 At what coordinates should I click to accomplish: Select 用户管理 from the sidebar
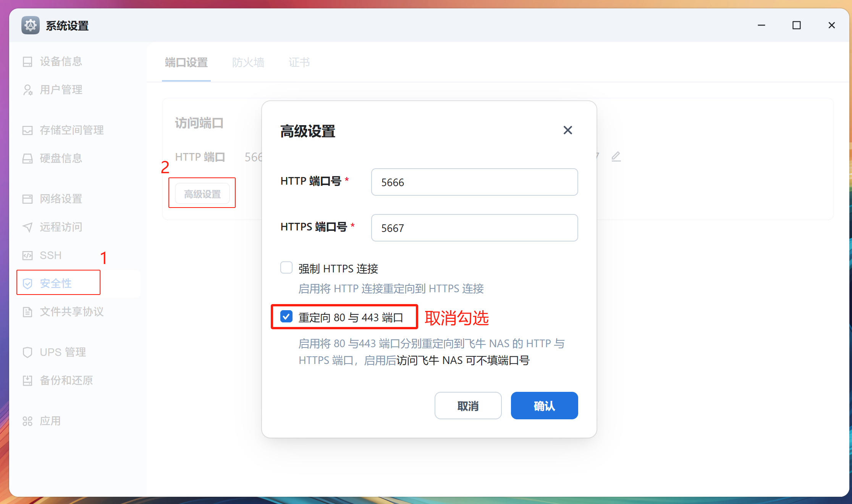pos(61,90)
